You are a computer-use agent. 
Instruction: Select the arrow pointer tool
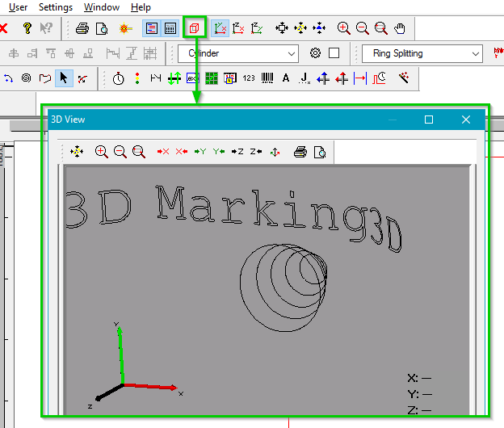pyautogui.click(x=65, y=78)
